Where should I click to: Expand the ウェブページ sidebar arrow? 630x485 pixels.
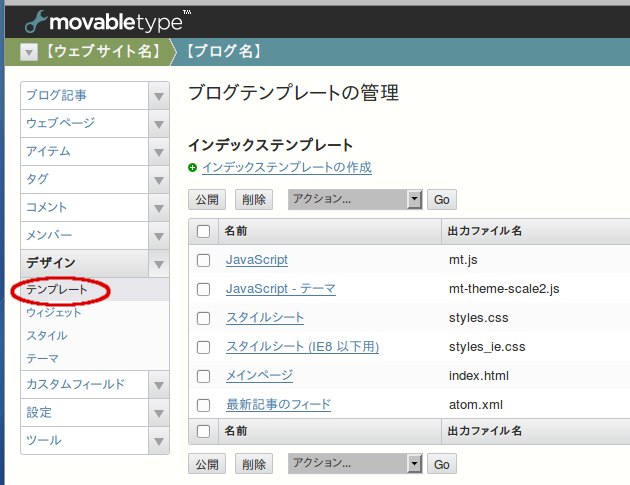pos(158,124)
